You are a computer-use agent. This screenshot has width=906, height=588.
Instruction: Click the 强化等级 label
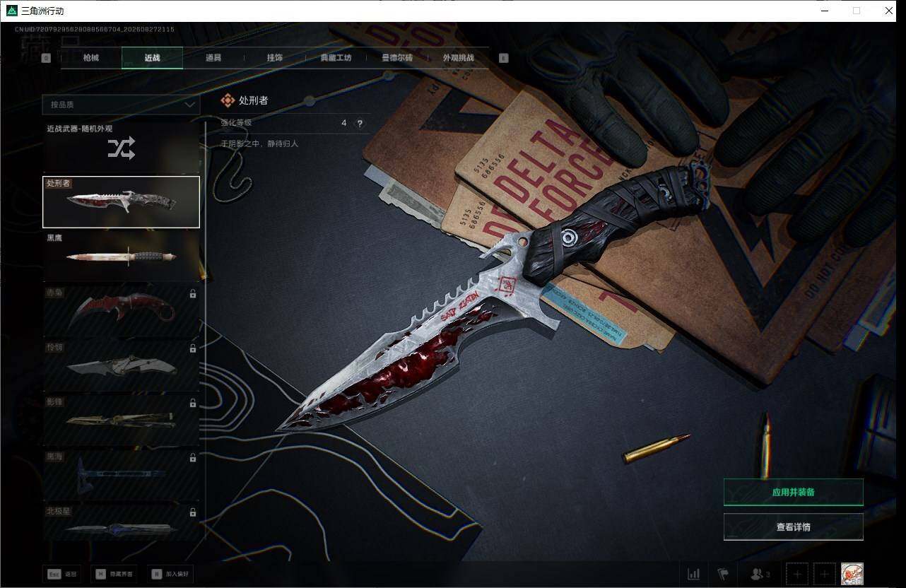coord(236,123)
